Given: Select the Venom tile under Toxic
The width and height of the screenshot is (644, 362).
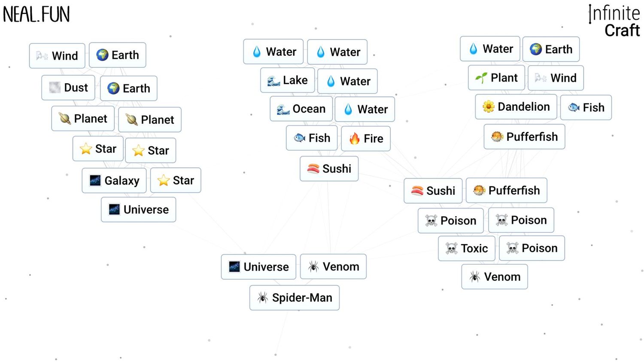Looking at the screenshot, I should [x=495, y=277].
